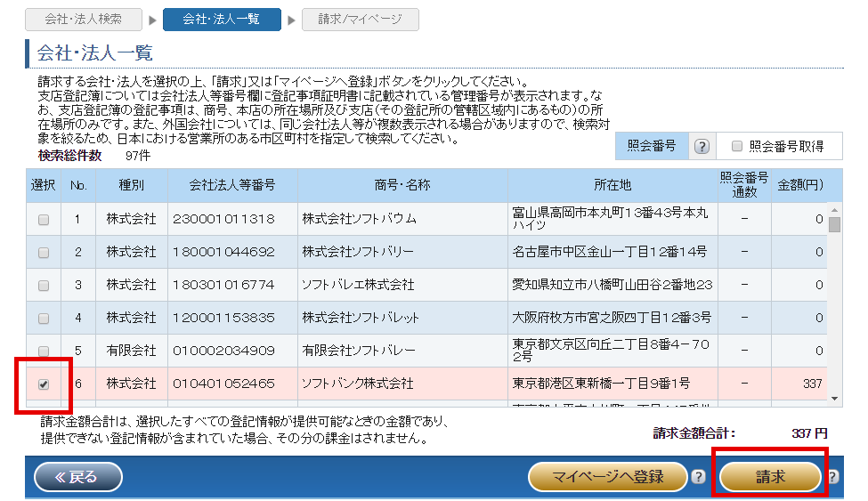This screenshot has height=501, width=868.
Task: Click company number 010002034909
Action: click(223, 351)
